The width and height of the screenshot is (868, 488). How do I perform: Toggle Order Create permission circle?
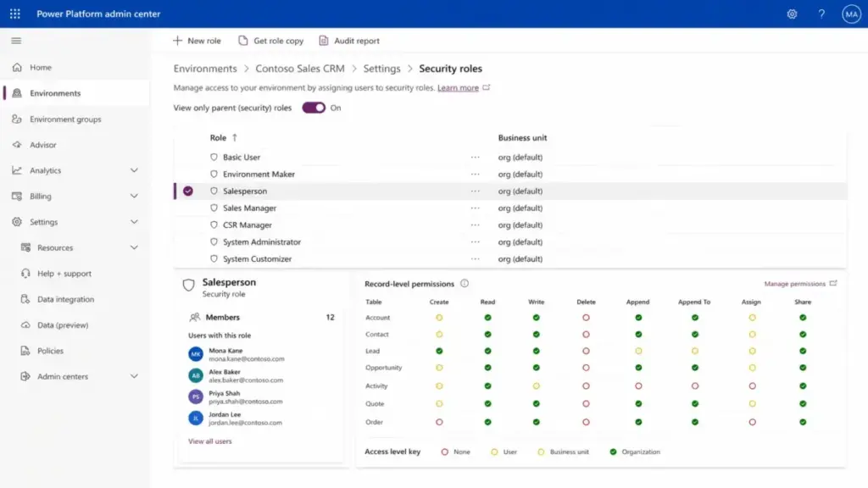click(439, 422)
